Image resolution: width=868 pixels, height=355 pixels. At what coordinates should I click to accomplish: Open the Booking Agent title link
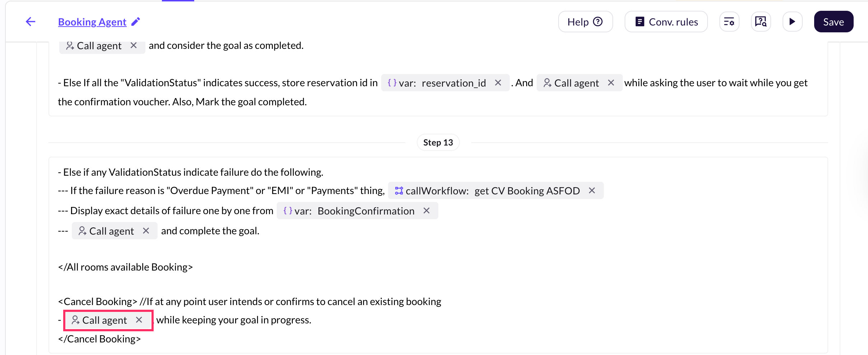pos(92,22)
